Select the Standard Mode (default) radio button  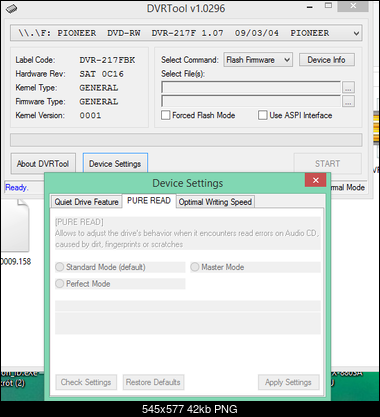pos(60,267)
